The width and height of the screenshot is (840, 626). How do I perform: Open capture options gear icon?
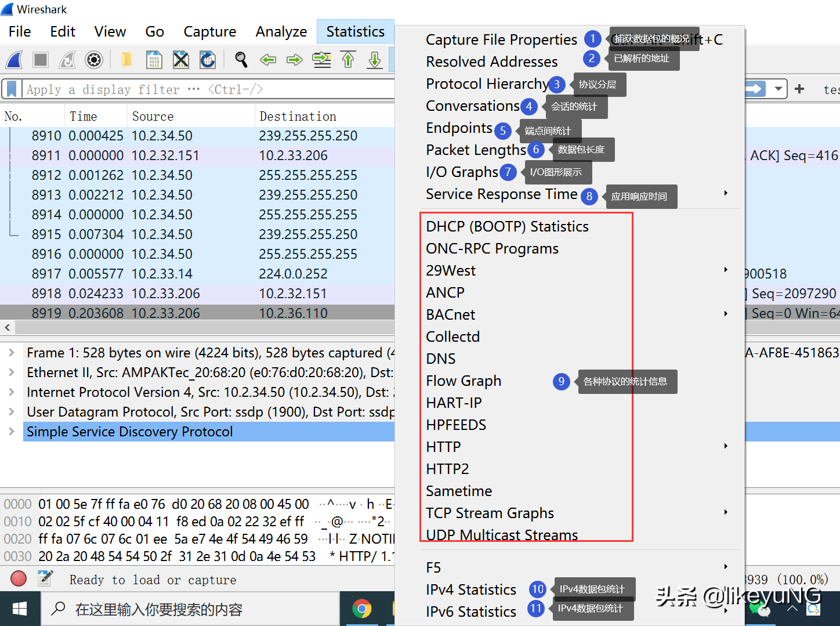tap(94, 59)
